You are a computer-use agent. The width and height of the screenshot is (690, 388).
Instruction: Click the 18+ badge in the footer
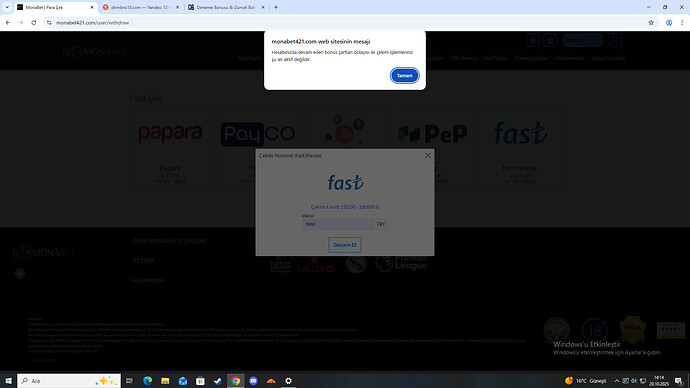tap(595, 330)
